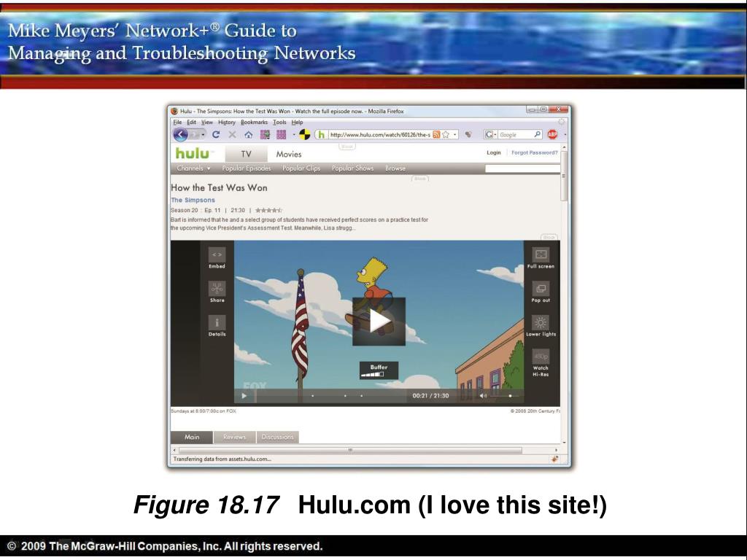
Task: Open Popular Clips in nav bar
Action: tap(301, 168)
